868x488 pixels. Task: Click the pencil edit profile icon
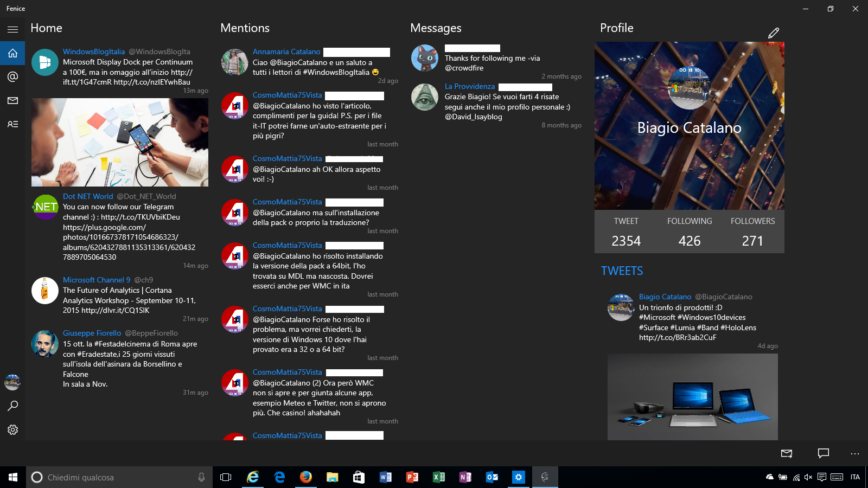[x=774, y=33]
